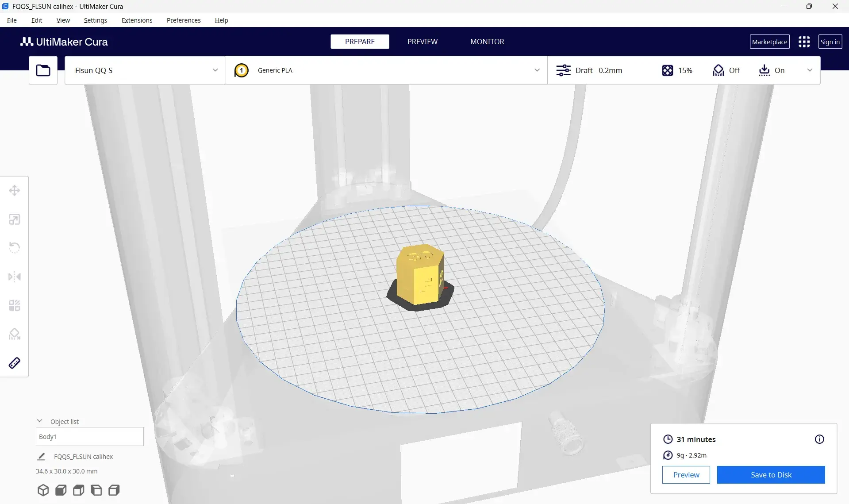Switch to the PREVIEW stage
This screenshot has width=849, height=504.
pos(423,42)
